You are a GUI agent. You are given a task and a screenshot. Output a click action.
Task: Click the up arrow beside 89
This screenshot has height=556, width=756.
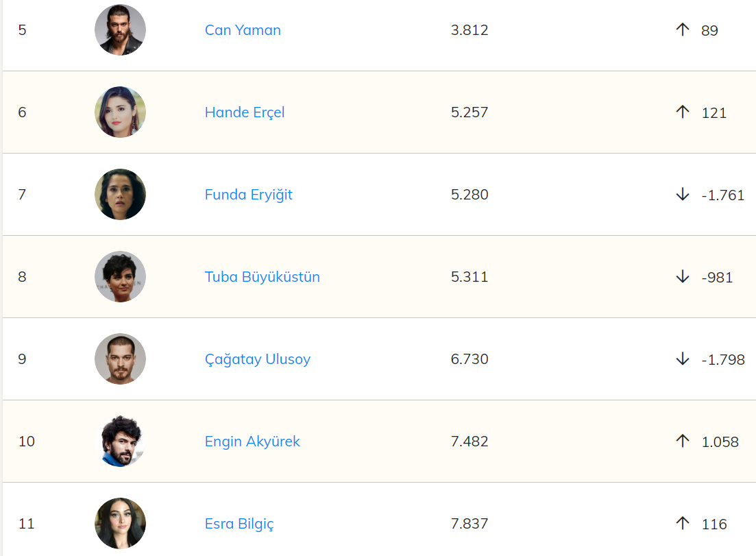click(x=682, y=29)
